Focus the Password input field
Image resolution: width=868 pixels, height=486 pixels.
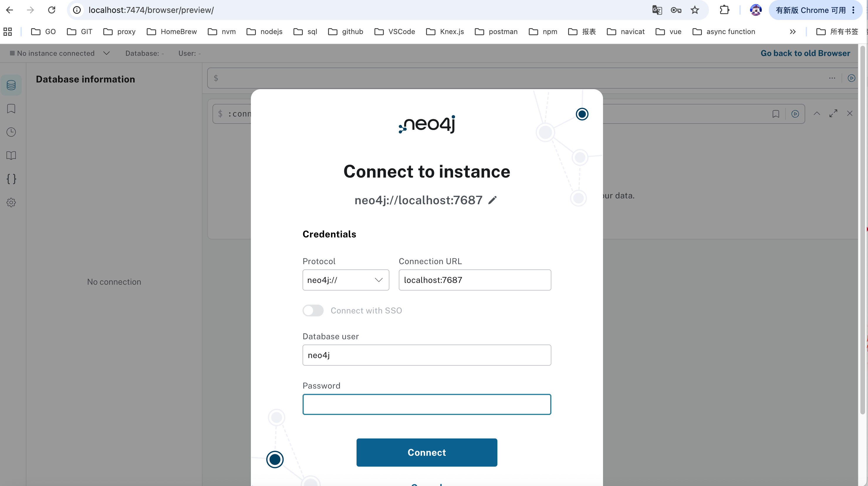pyautogui.click(x=427, y=404)
